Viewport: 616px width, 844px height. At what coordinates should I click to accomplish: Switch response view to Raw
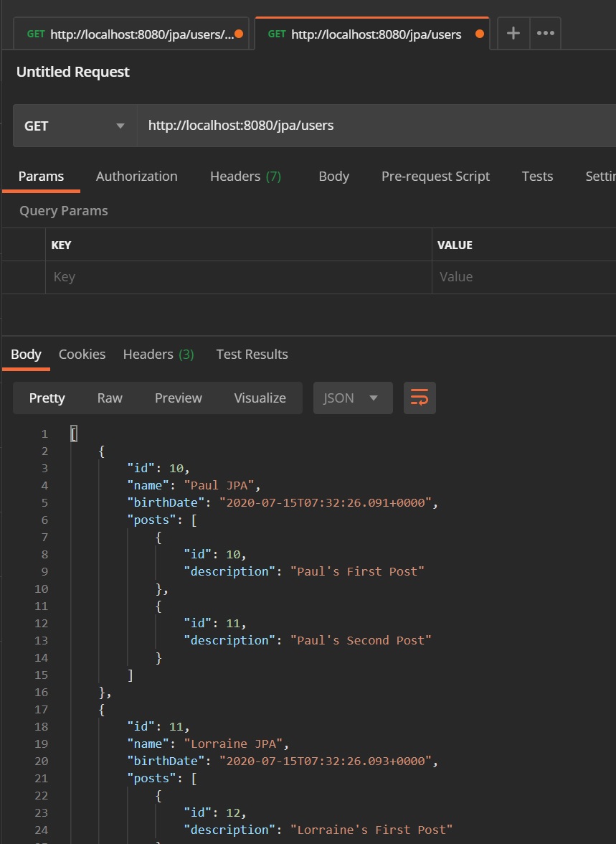point(110,398)
